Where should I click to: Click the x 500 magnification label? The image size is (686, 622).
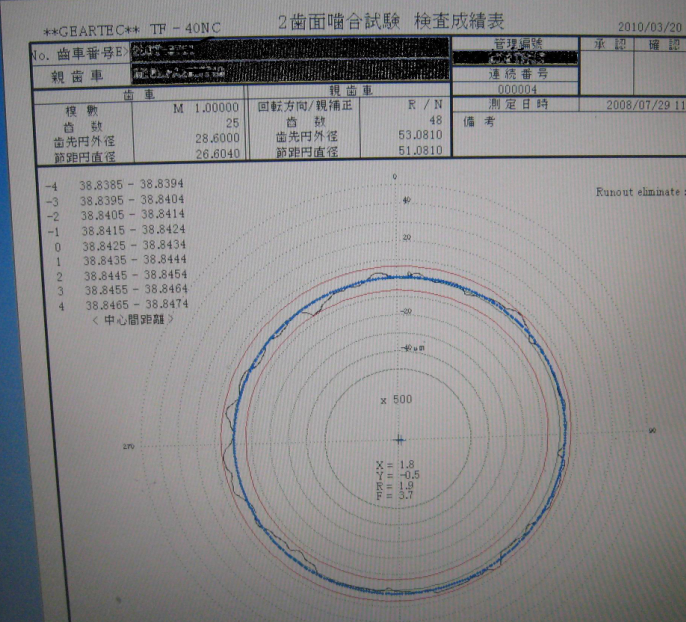(x=396, y=399)
